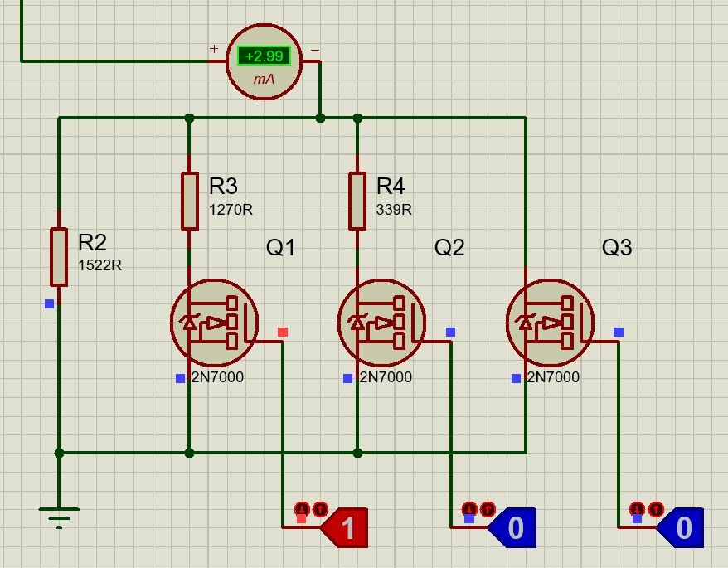The image size is (728, 568).
Task: Toggle the middle logic state under Q2
Action: pyautogui.click(x=513, y=527)
